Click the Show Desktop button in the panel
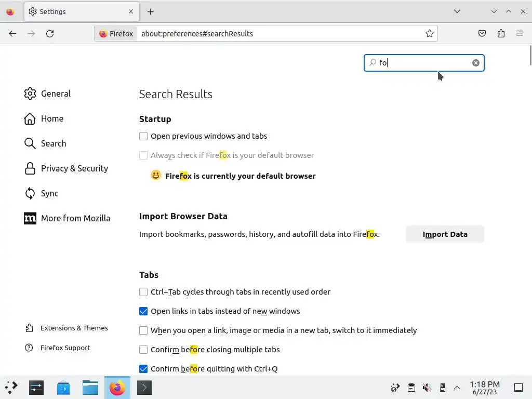The width and height of the screenshot is (532, 399). (x=518, y=388)
